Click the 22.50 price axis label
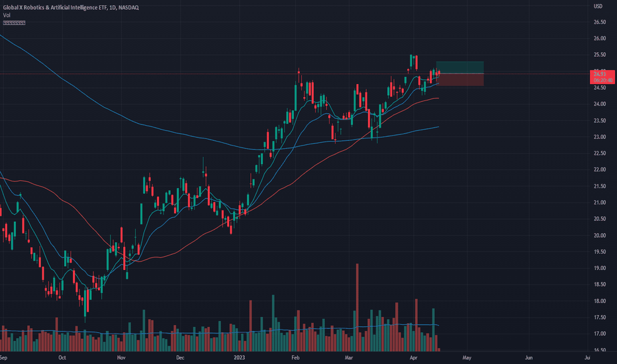Image resolution: width=617 pixels, height=364 pixels. coord(600,153)
